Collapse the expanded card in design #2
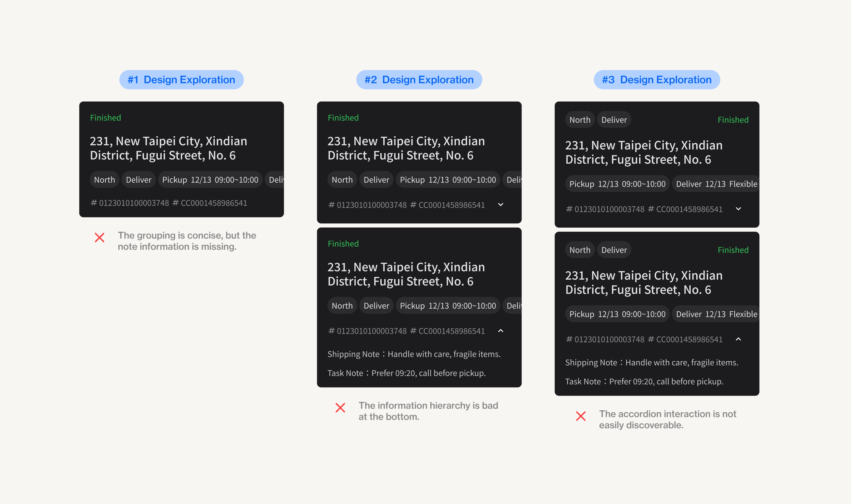 coord(501,331)
